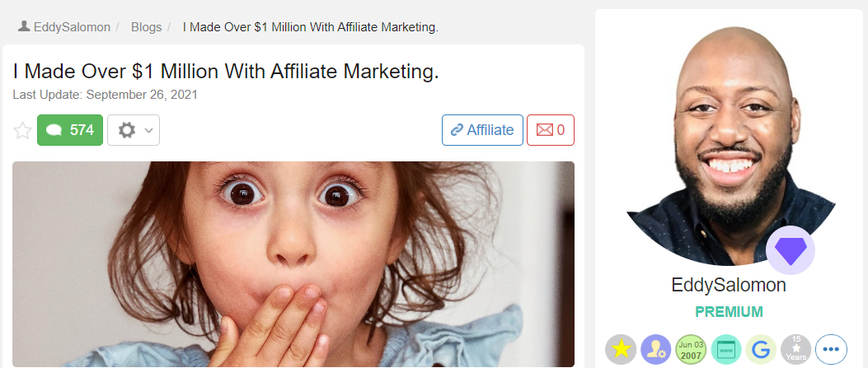The height and width of the screenshot is (368, 868).
Task: Click the Affiliate link button
Action: pyautogui.click(x=482, y=130)
